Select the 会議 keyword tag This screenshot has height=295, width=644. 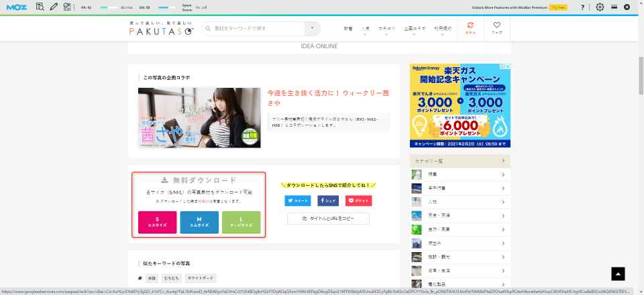152,278
